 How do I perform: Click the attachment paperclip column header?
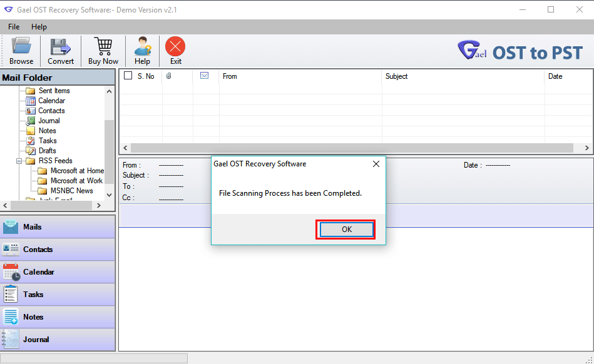click(169, 76)
